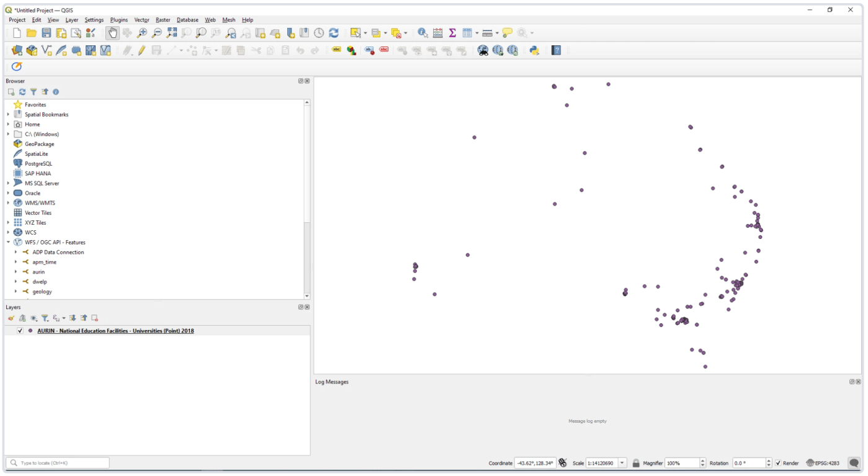Increase the Magnifier value with the stepper

pos(702,460)
